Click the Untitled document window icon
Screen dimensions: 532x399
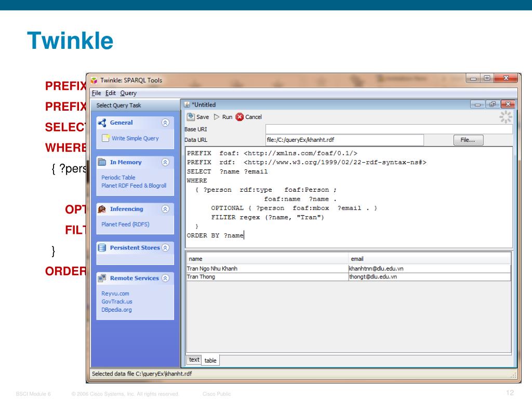pyautogui.click(x=187, y=104)
